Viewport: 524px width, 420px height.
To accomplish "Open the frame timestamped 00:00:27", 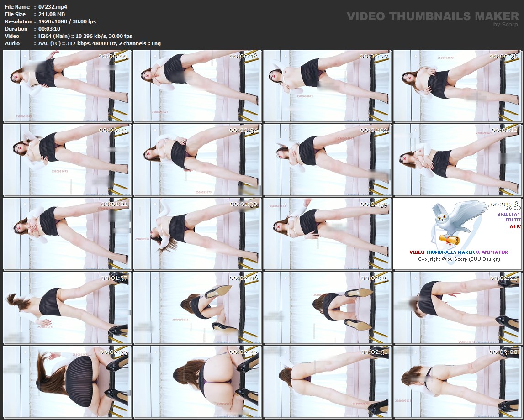I will pos(327,86).
